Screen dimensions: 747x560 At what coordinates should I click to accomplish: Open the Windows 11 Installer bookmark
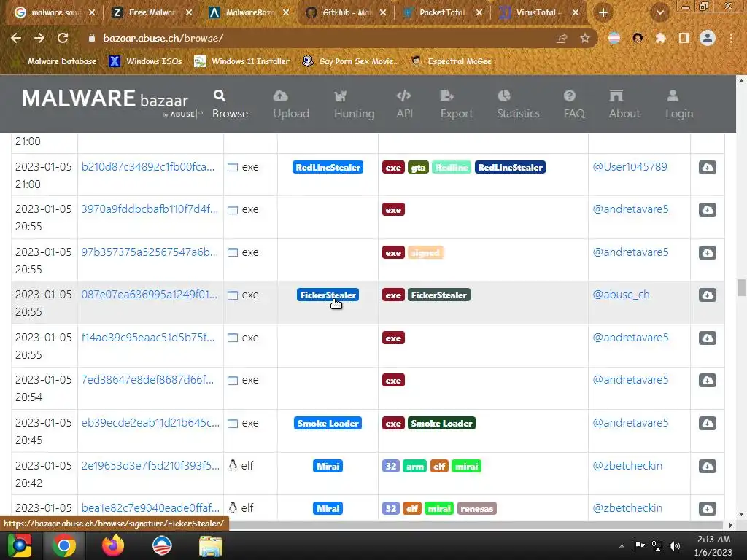(242, 61)
